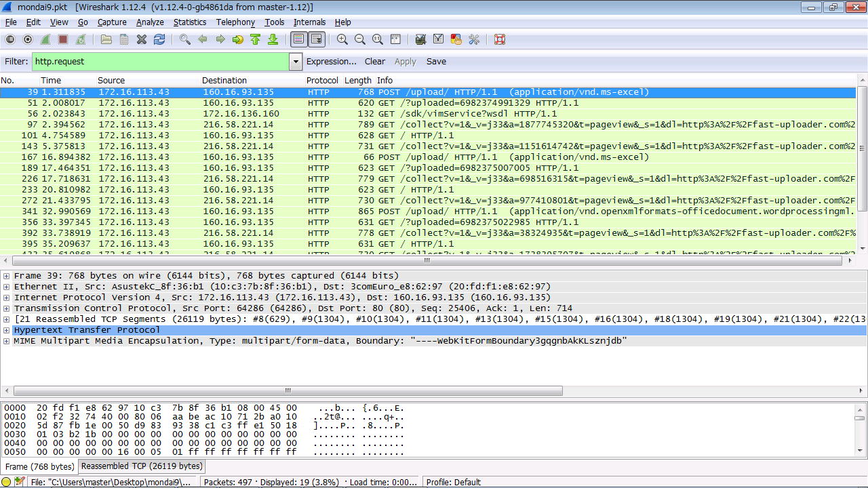Screen dimensions: 868x488
Task: Click the display filter field
Action: click(161, 61)
